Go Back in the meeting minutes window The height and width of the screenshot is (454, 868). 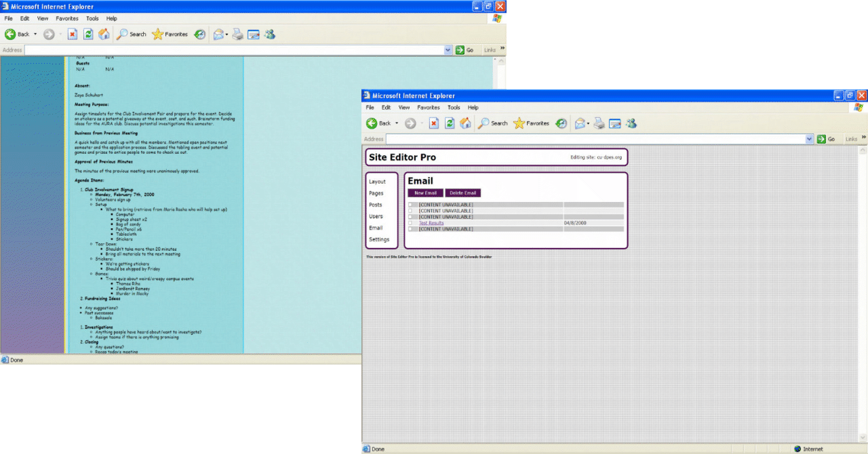18,34
